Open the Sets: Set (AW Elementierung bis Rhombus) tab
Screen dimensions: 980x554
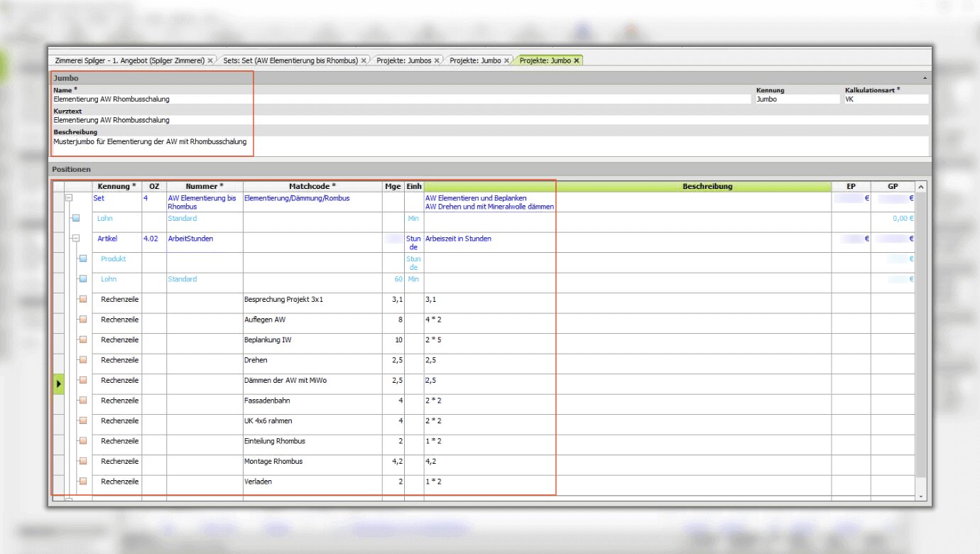[x=290, y=61]
